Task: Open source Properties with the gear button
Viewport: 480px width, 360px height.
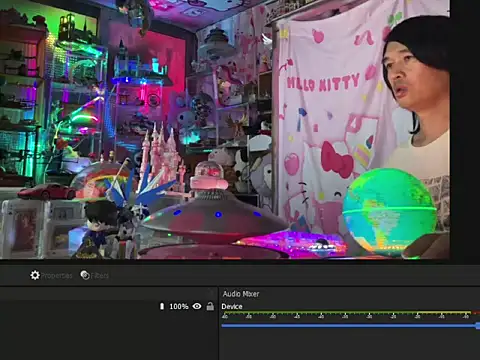Action: click(x=51, y=275)
